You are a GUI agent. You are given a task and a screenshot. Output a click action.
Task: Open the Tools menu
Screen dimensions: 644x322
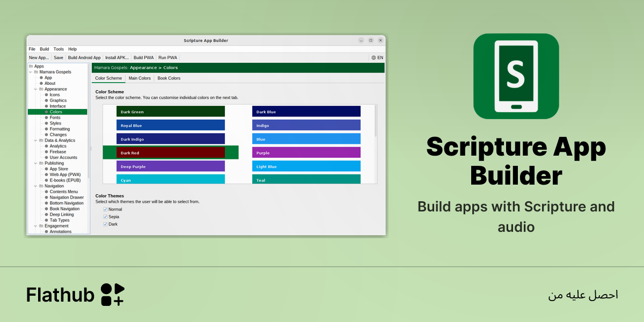[x=58, y=49]
